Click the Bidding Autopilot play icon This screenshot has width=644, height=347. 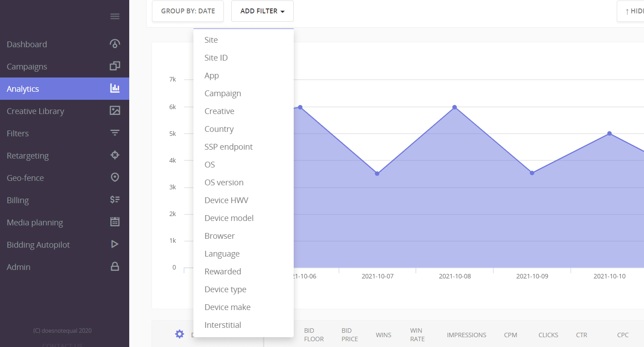pos(115,244)
